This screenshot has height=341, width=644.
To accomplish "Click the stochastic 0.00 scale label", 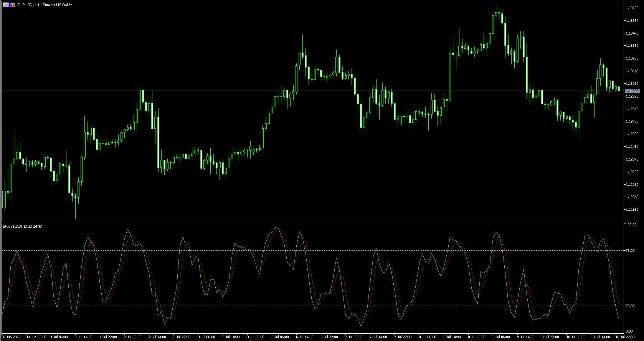I will 629,331.
